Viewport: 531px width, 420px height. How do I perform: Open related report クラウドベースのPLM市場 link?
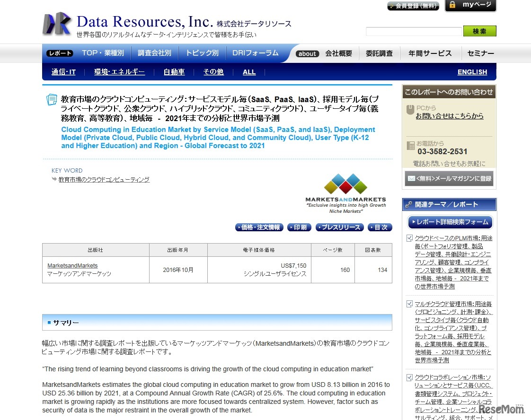point(453,262)
